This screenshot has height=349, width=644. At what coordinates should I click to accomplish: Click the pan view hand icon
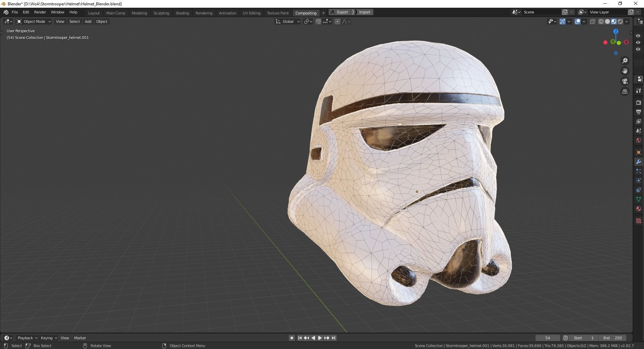625,71
